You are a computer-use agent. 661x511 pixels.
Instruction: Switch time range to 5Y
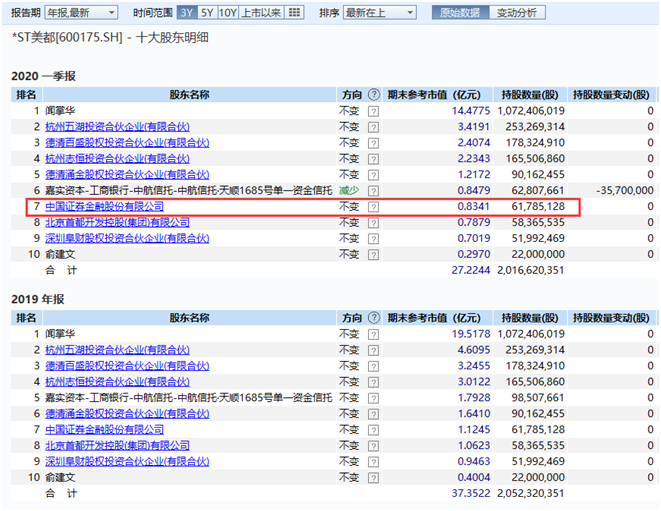206,13
